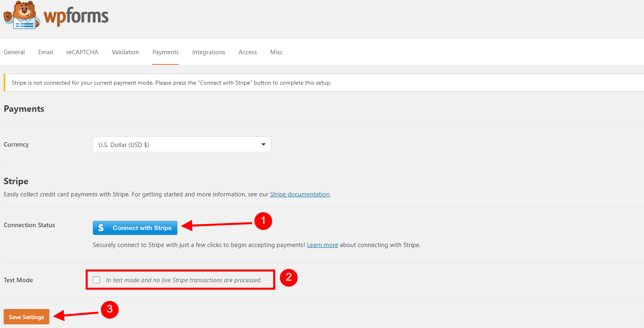The image size is (644, 328).
Task: Click 'In test mode and no live Stripe' description
Action: tap(184, 280)
